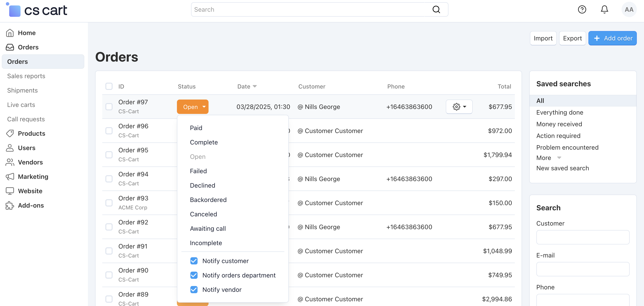This screenshot has width=644, height=306.
Task: Click the Customer search input field
Action: pos(583,237)
